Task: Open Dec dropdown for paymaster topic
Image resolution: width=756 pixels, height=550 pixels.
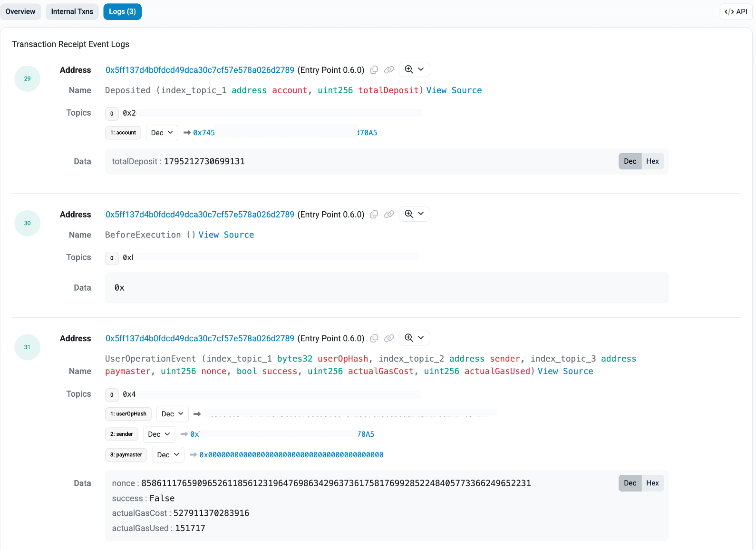Action: pos(168,455)
